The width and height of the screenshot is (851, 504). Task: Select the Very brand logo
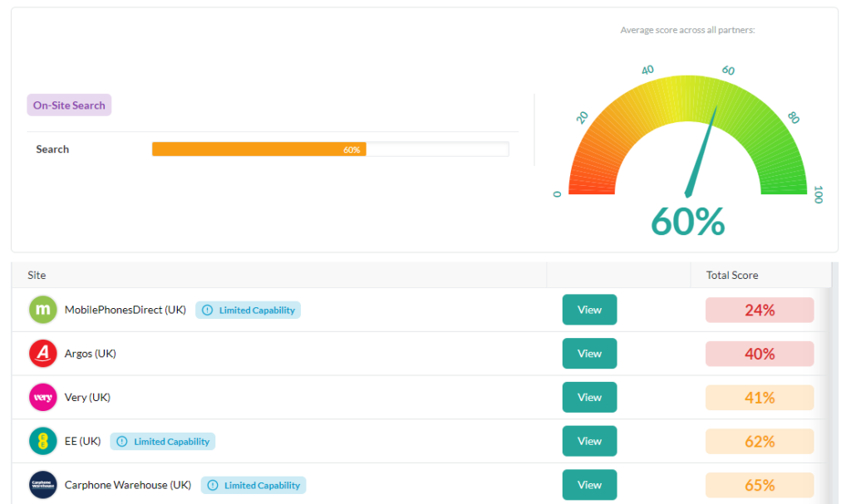coord(42,397)
